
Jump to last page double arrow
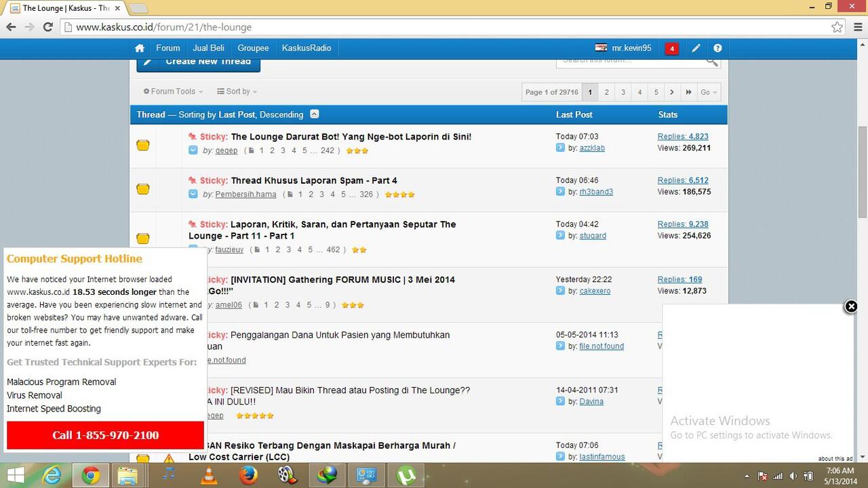coord(688,92)
